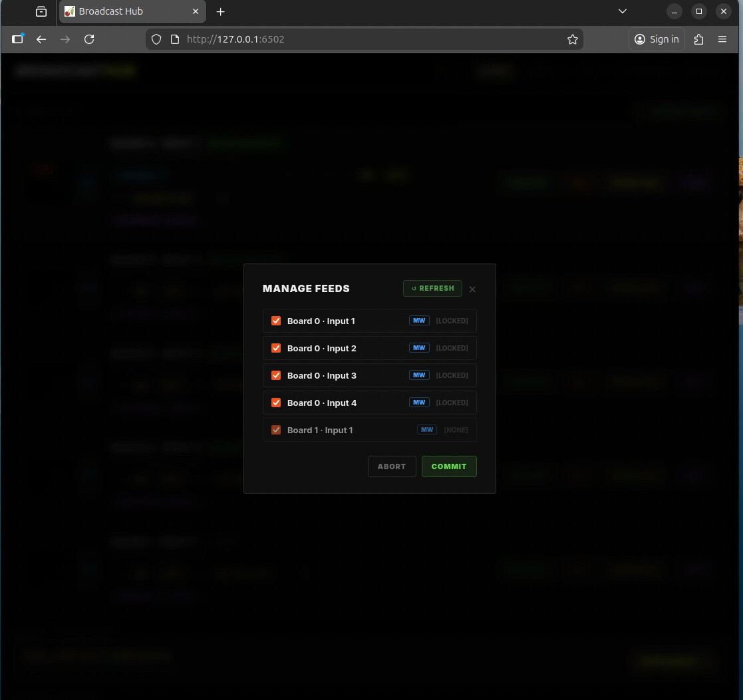Open the Firefox hamburger application menu

point(722,39)
